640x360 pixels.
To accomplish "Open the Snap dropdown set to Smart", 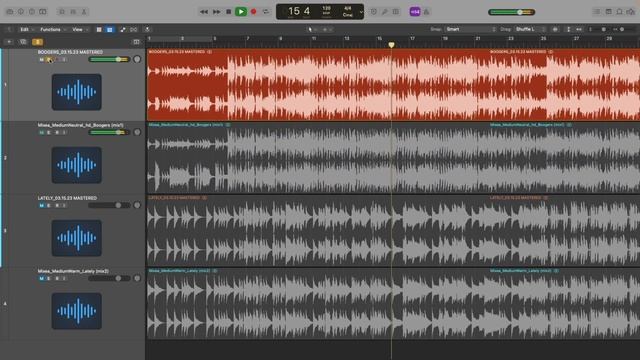I will click(470, 29).
